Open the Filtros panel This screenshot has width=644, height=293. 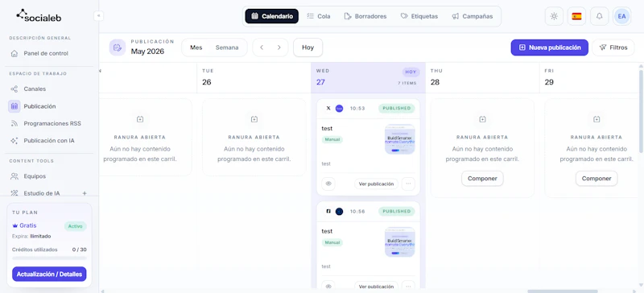(x=613, y=47)
